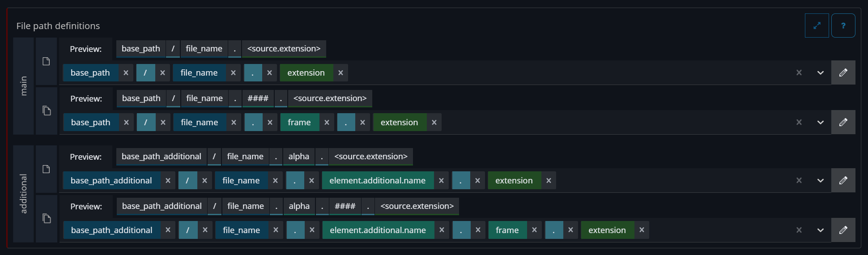Remove element.additional.name token from additional single-file row
Screen dimensions: 868x255
[441, 180]
